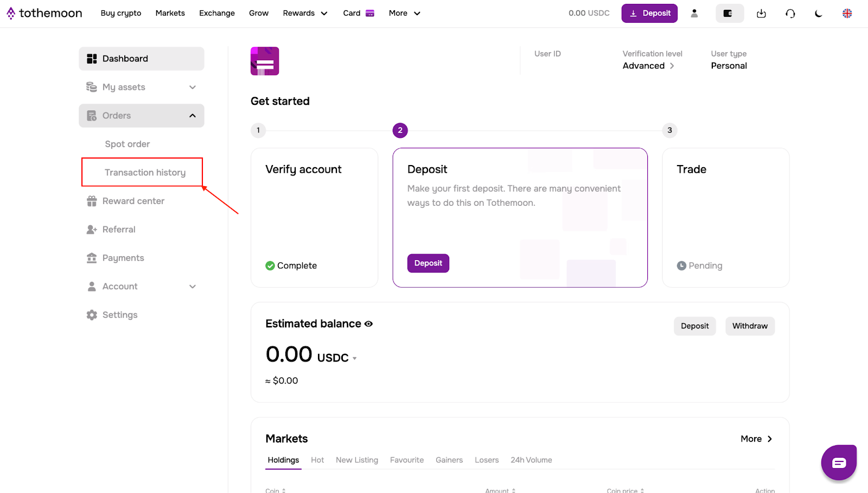Open language selector flag icon
The image size is (868, 493).
point(847,13)
